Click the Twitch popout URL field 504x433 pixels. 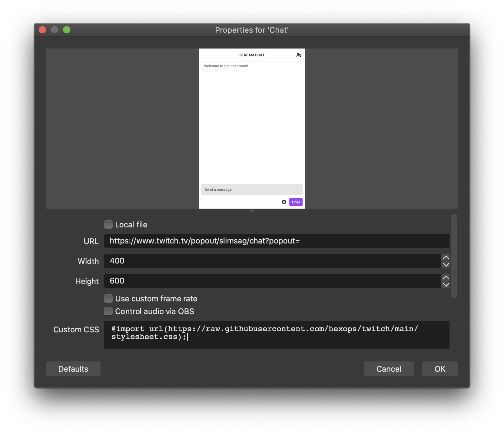point(273,241)
